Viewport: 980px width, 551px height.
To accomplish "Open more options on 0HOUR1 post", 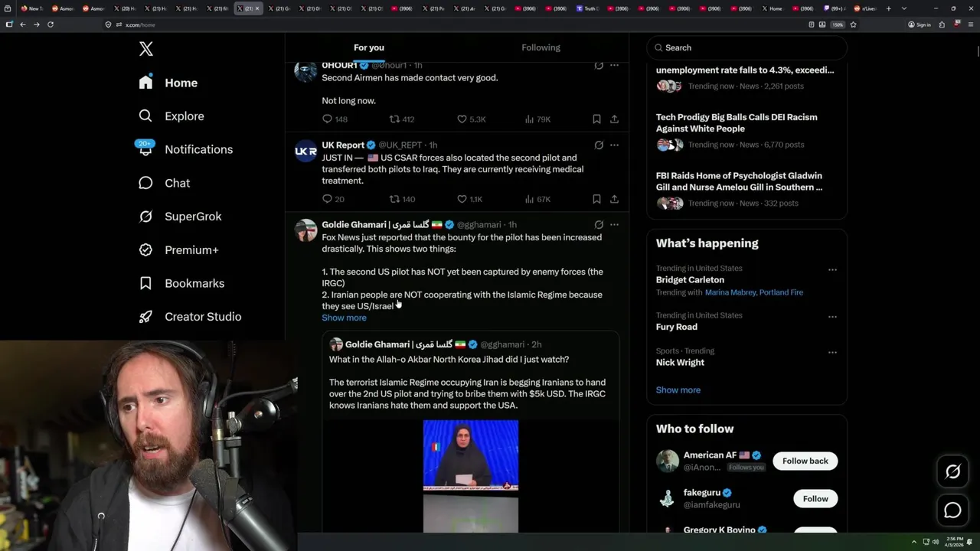I will pos(614,66).
